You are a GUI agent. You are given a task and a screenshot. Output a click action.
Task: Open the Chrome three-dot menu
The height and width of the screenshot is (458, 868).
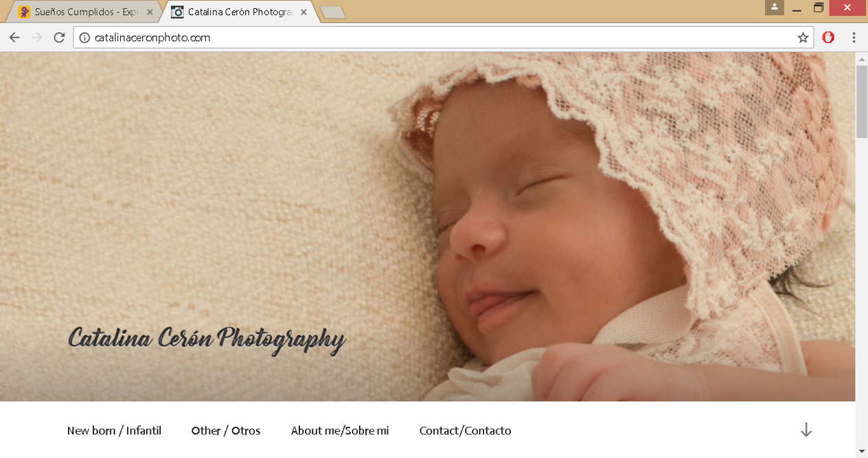[854, 38]
